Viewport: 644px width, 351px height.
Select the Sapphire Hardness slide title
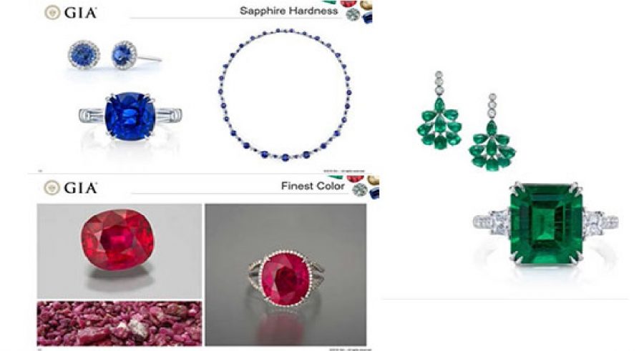tap(289, 11)
